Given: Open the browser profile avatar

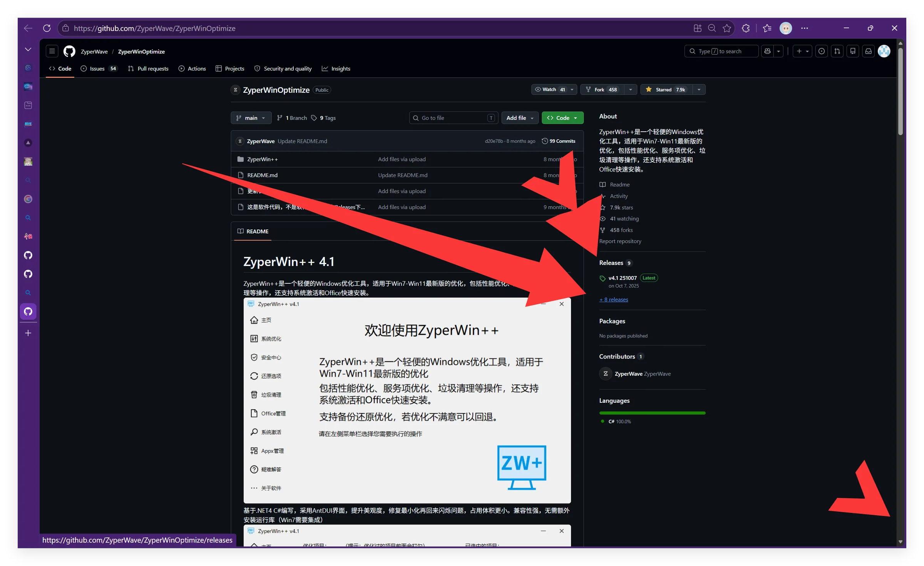Looking at the screenshot, I should pos(785,28).
